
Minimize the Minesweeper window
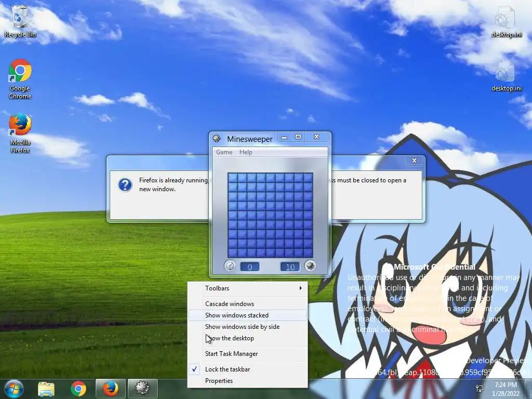coord(284,137)
